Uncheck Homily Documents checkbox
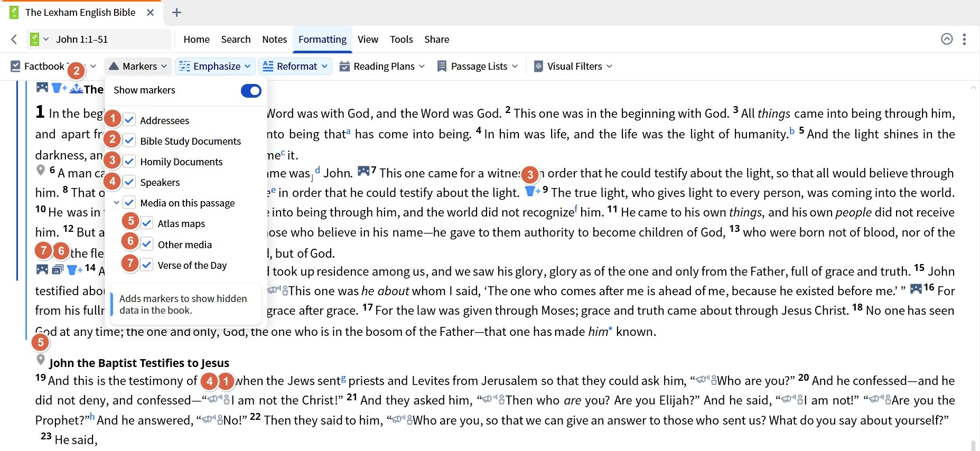 (129, 161)
